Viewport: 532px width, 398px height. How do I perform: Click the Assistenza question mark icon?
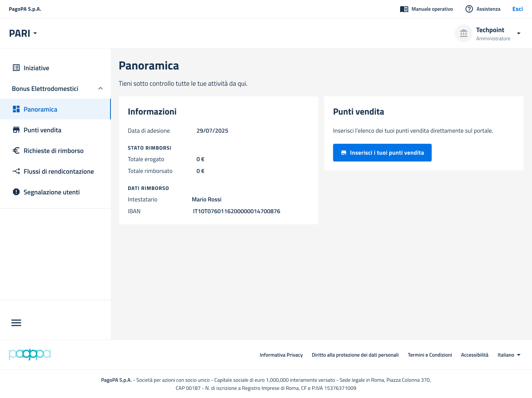point(469,9)
